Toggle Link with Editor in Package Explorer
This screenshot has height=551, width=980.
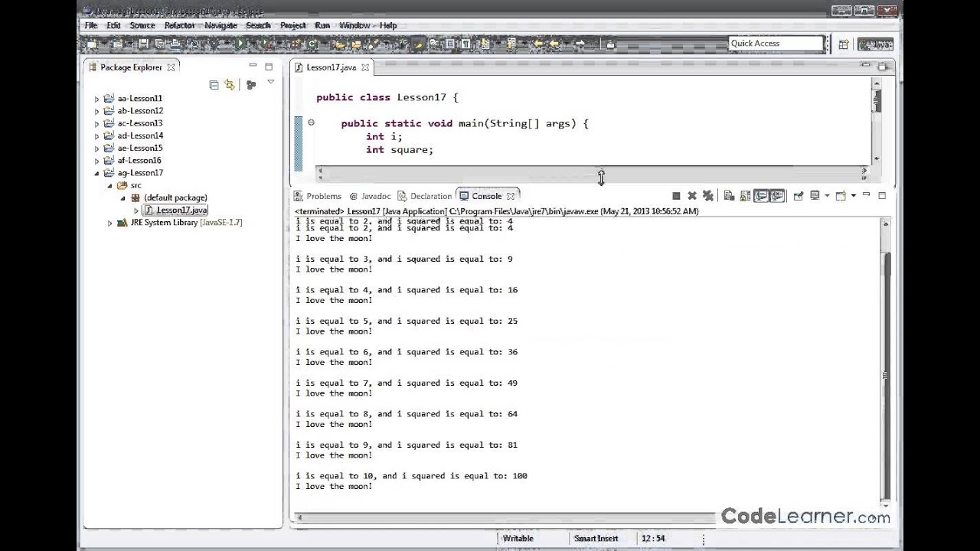(x=229, y=85)
